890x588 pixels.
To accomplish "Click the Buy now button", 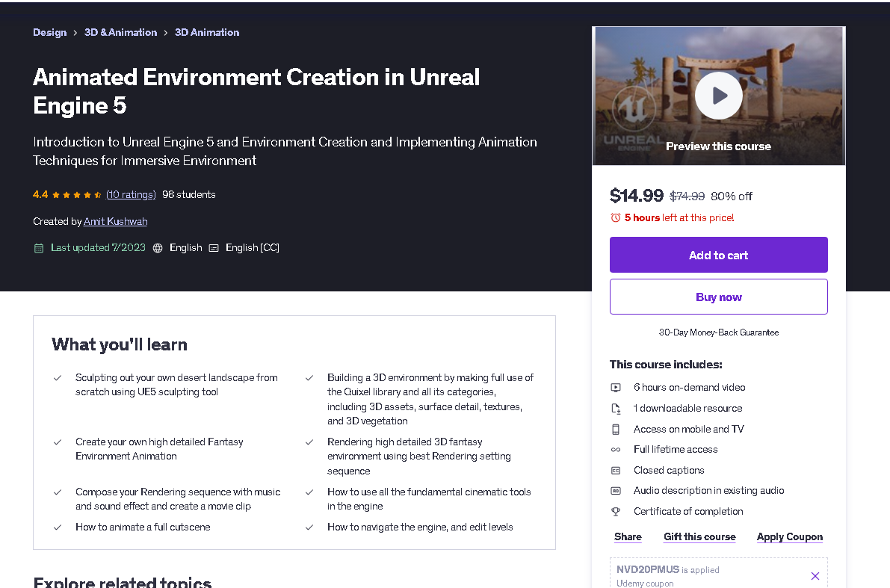I will pos(719,297).
